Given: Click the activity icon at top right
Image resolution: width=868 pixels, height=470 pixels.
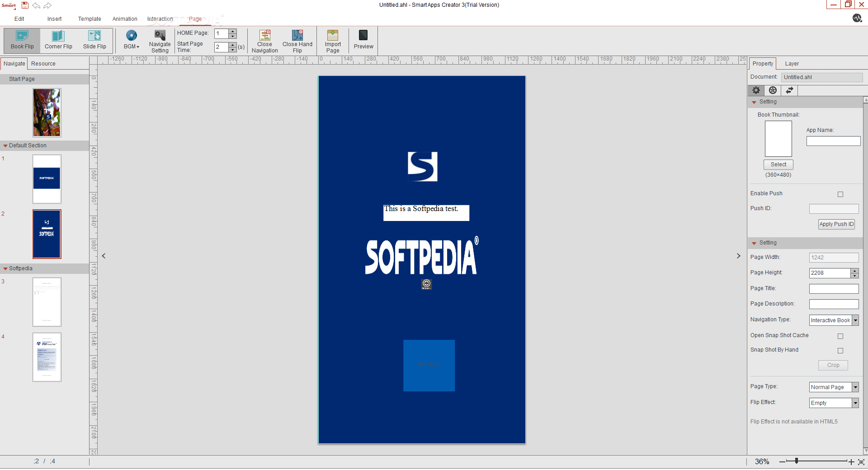Looking at the screenshot, I should 857,18.
